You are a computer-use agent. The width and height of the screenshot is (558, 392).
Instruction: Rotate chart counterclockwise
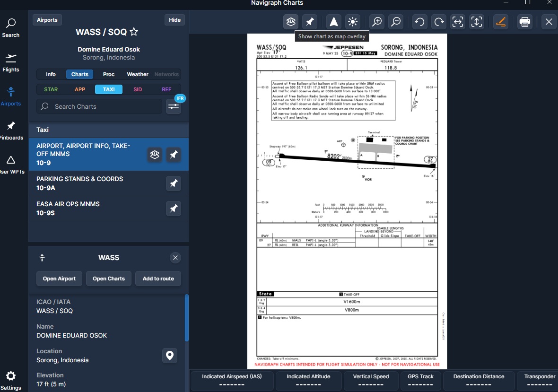[419, 22]
